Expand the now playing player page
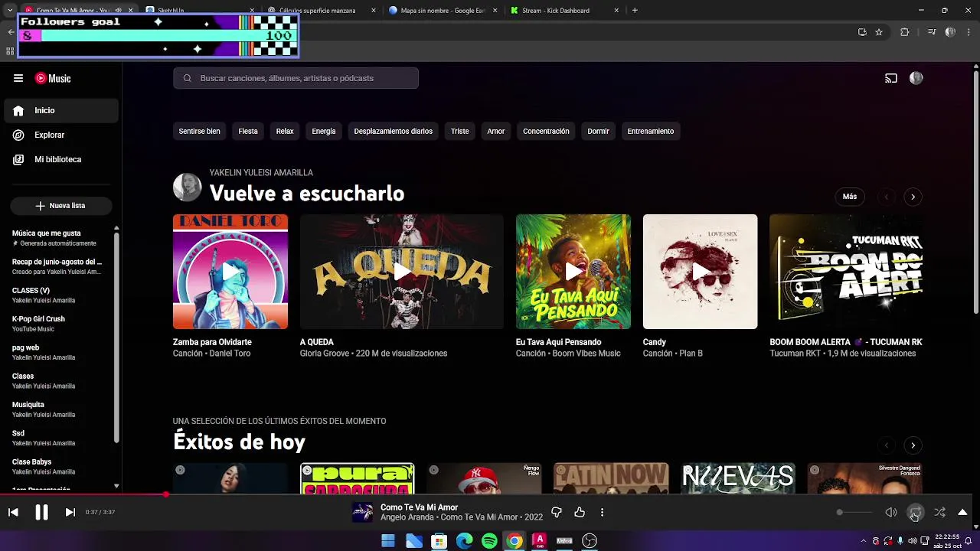The width and height of the screenshot is (980, 551). [962, 512]
